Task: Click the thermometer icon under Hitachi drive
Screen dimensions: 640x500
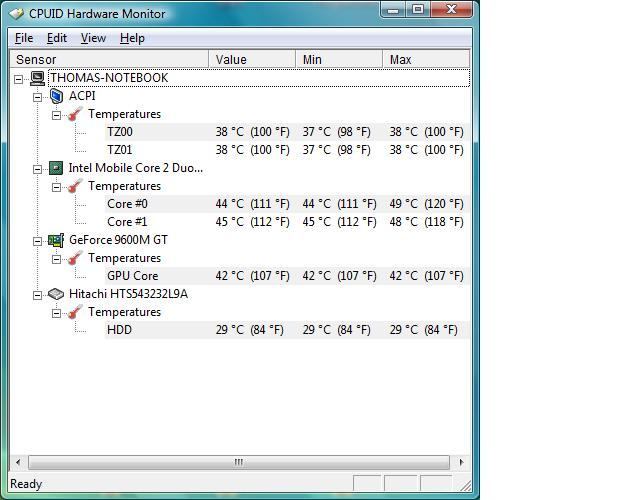Action: coord(75,312)
